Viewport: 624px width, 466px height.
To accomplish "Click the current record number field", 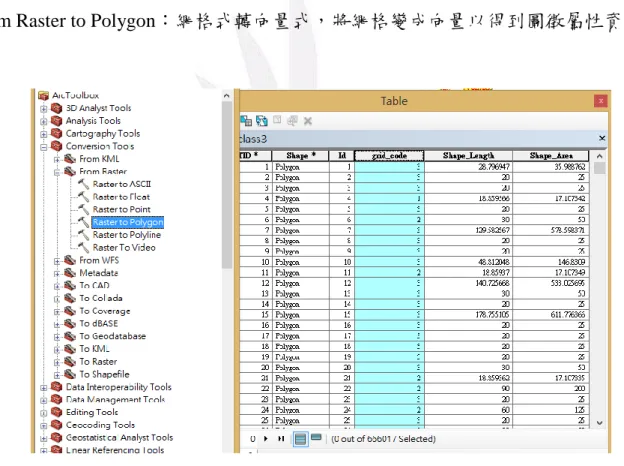I will tap(253, 439).
